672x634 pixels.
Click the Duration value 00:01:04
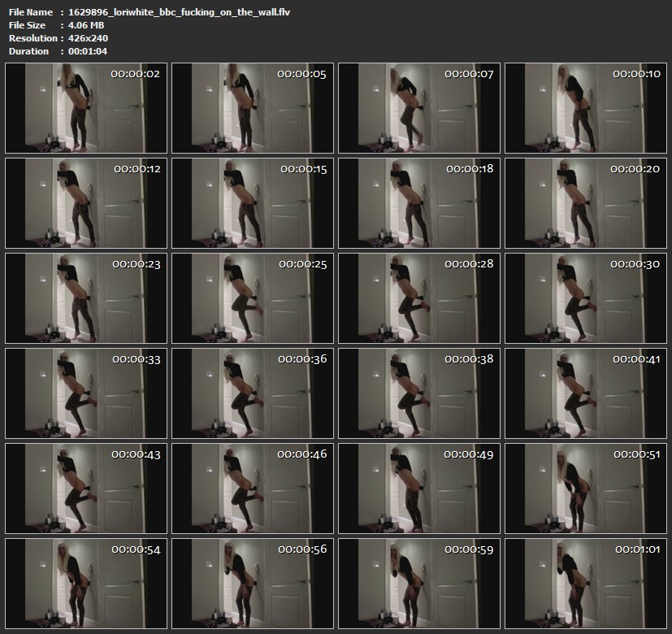point(89,51)
